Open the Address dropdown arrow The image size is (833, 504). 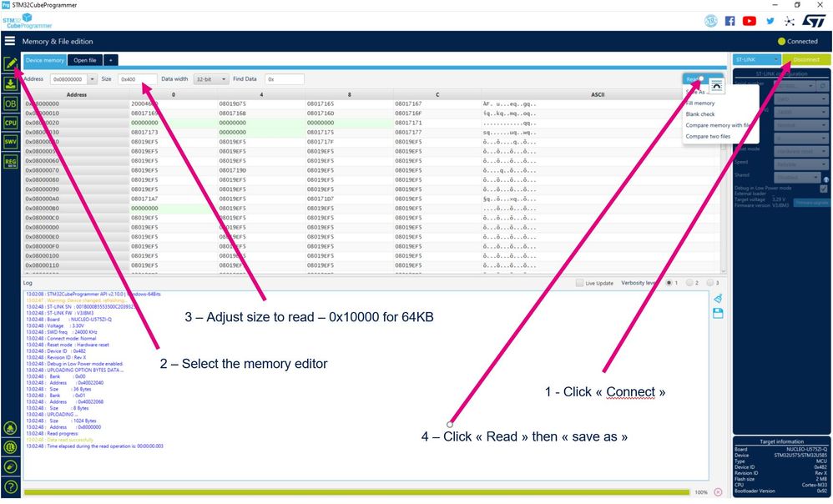(x=92, y=79)
